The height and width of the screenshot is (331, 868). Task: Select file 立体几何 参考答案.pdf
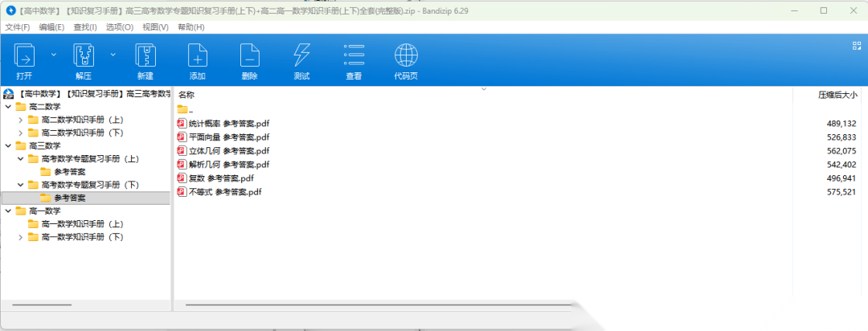pyautogui.click(x=228, y=151)
